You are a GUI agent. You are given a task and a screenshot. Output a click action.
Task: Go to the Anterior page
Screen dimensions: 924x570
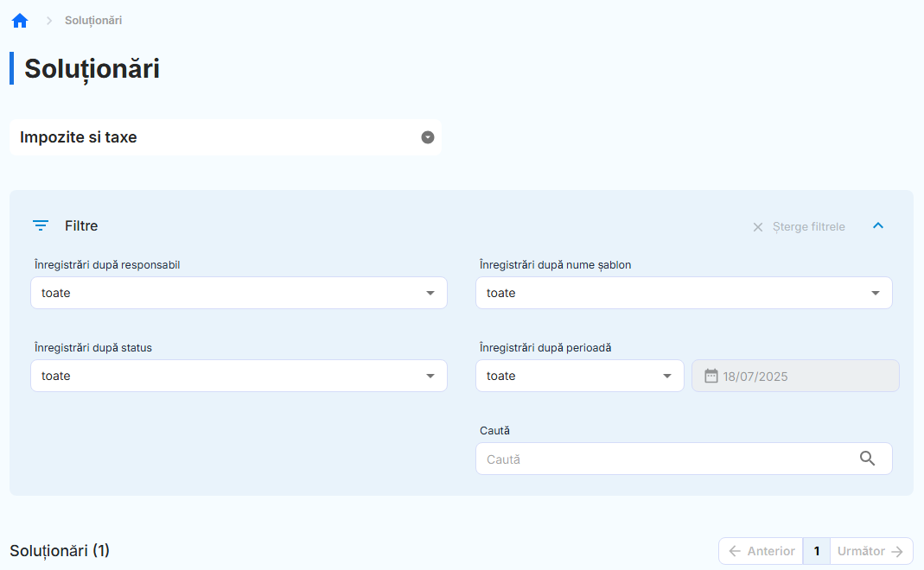[762, 551]
